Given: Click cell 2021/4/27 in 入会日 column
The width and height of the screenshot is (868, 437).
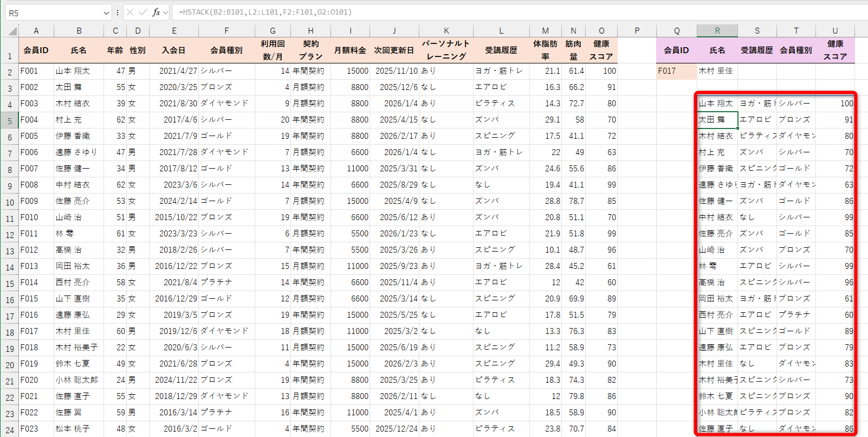Looking at the screenshot, I should [174, 71].
